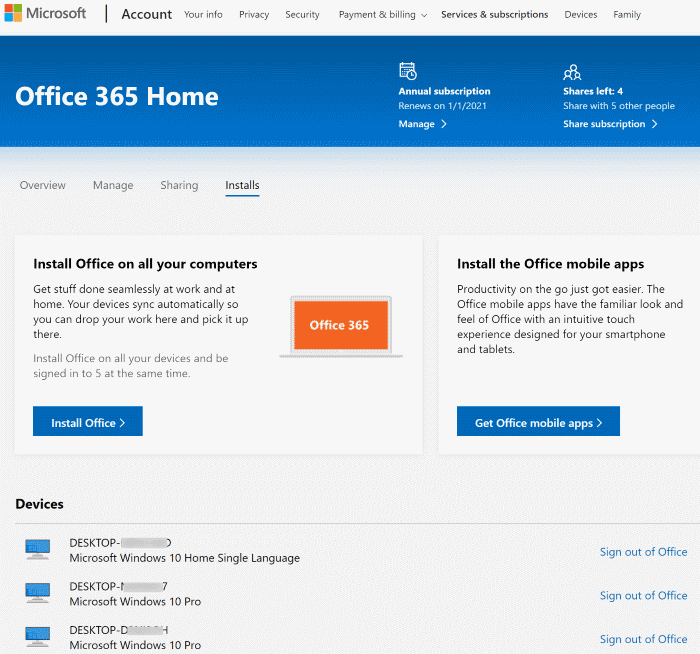Click the computer icon beside DESKTOP-D device
The width and height of the screenshot is (700, 654).
(38, 637)
